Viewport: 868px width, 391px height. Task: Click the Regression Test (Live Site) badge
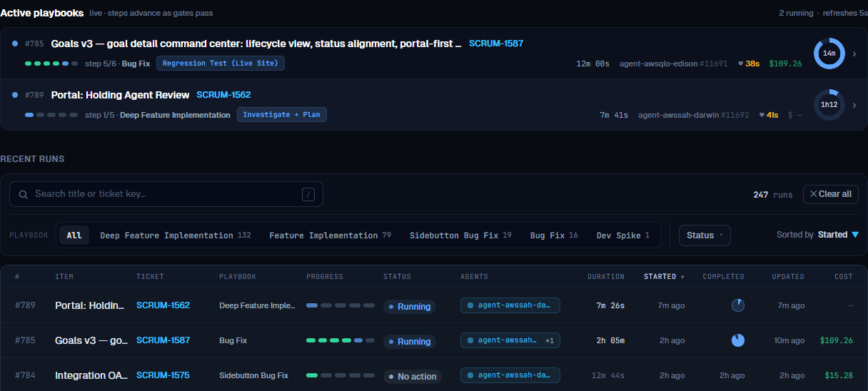pos(221,64)
